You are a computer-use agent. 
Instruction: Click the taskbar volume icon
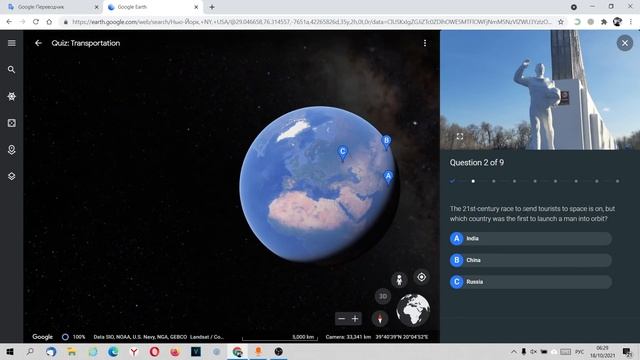point(533,351)
